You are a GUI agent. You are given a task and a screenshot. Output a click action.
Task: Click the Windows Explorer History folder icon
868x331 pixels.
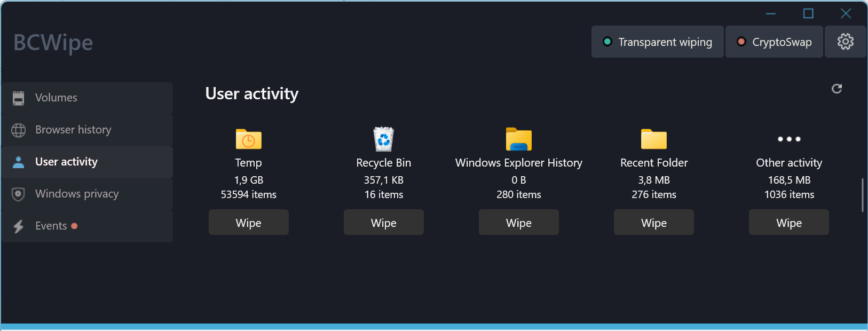point(519,139)
